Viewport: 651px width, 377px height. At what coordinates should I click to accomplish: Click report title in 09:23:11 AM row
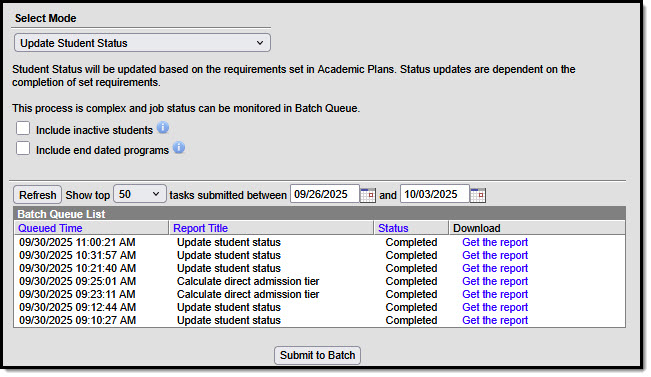[248, 294]
